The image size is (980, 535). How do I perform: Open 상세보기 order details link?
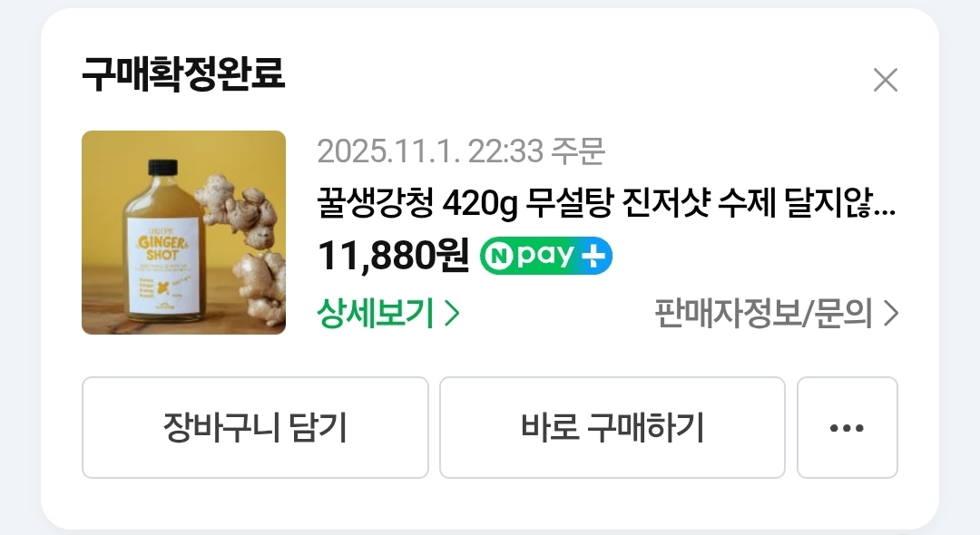[388, 313]
